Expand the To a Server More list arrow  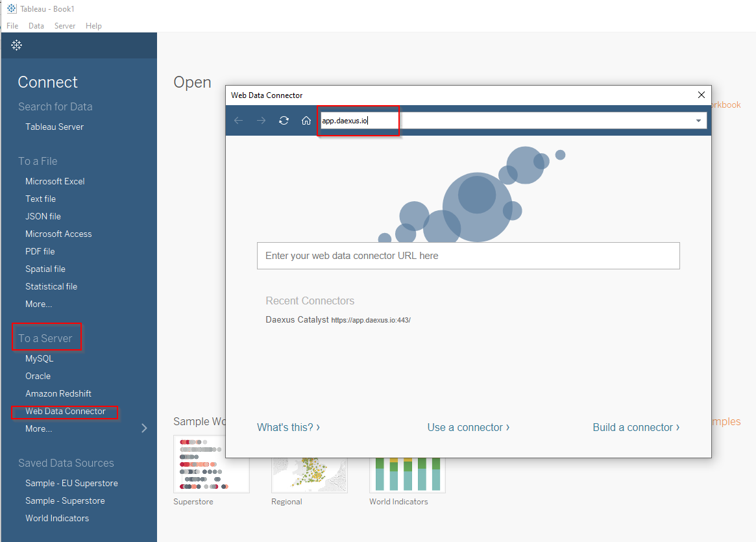(x=144, y=428)
